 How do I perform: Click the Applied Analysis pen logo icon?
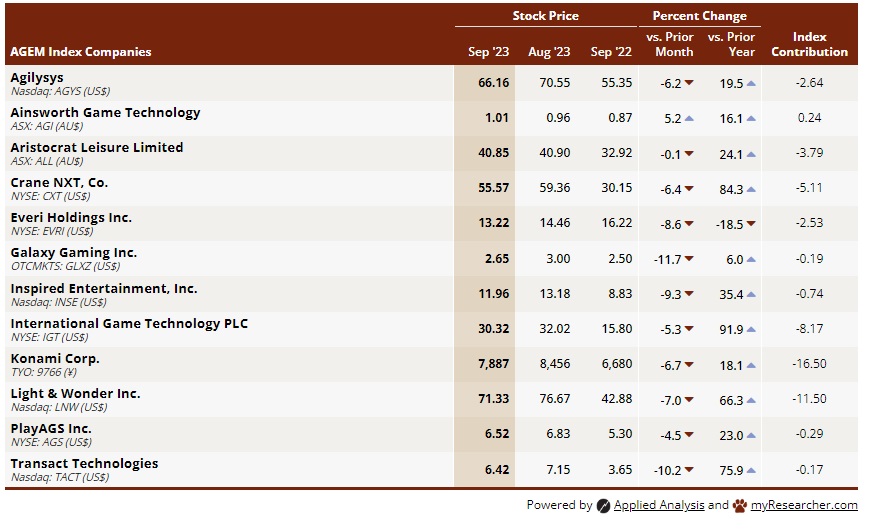point(603,506)
